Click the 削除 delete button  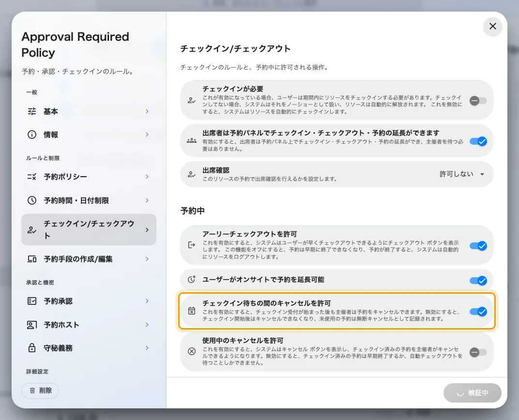40,390
